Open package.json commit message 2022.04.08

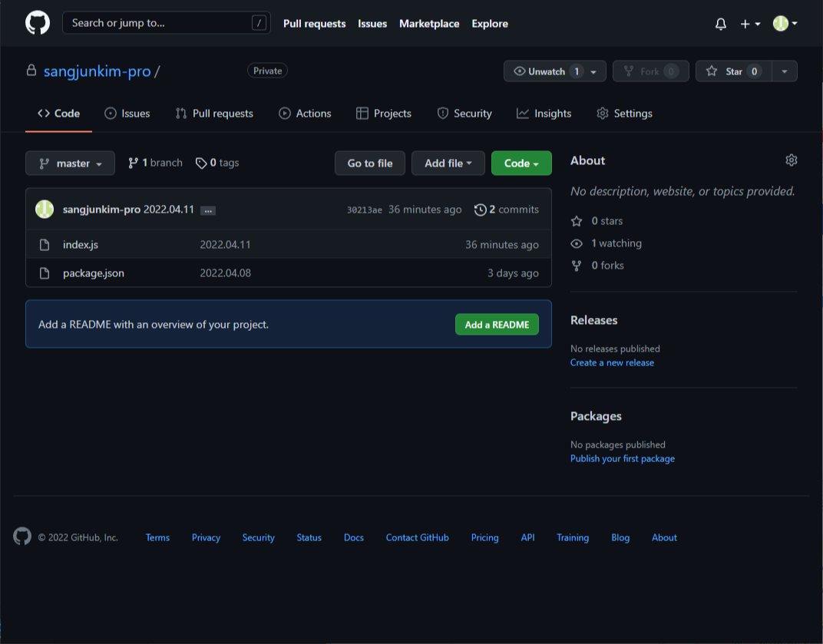pos(225,273)
